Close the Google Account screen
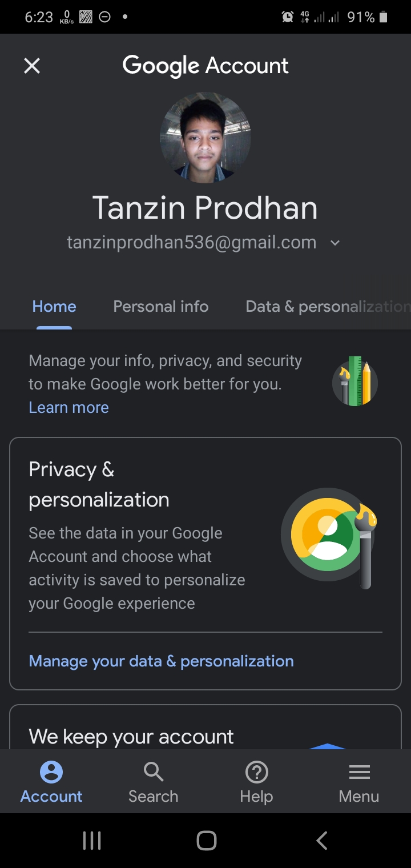 (32, 66)
